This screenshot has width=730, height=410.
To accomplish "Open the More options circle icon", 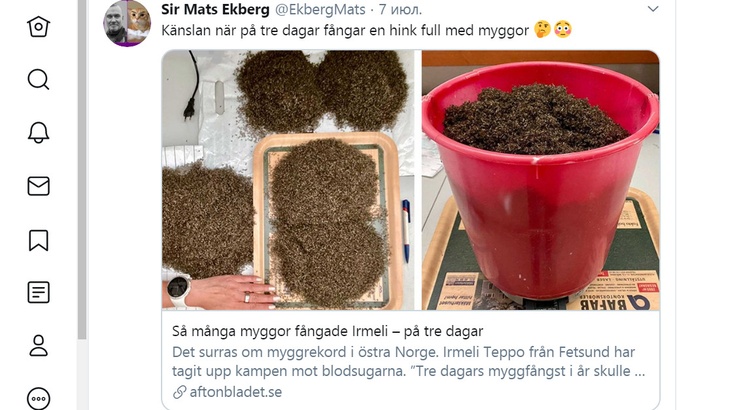I will click(x=38, y=398).
